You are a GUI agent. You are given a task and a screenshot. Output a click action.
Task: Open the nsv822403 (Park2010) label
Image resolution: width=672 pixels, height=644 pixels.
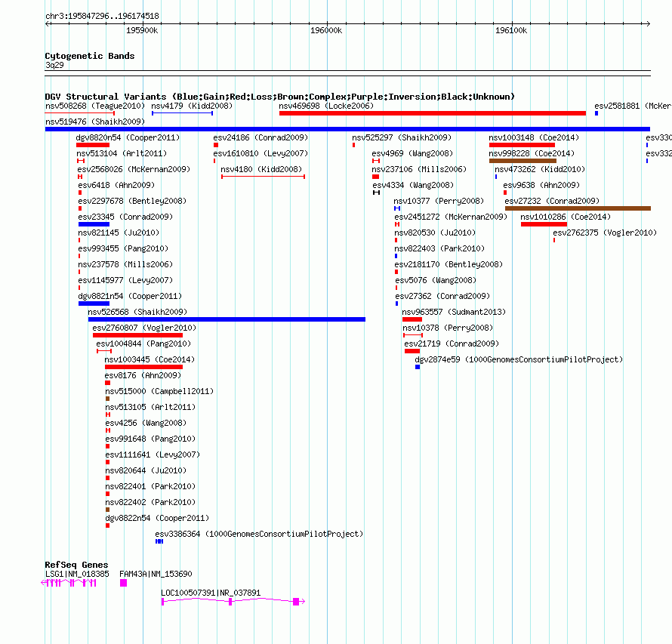click(439, 248)
